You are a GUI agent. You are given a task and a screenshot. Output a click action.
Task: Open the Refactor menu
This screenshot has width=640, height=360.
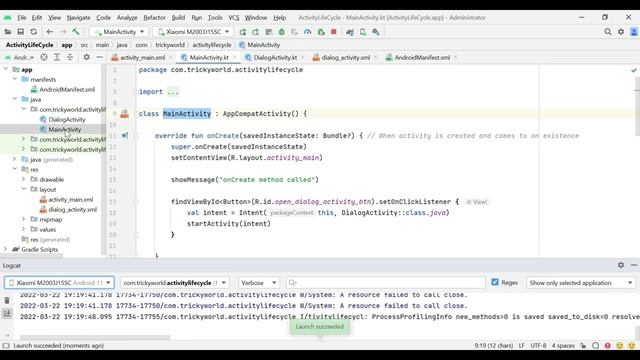pos(154,18)
